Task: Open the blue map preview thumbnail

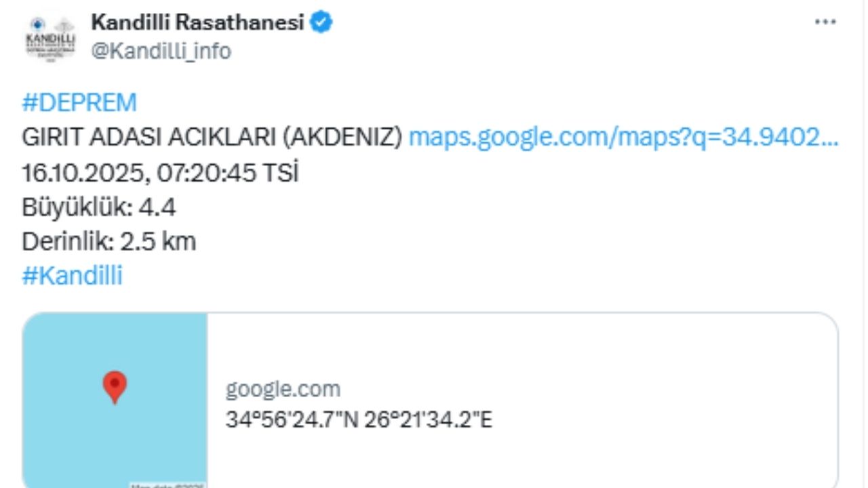Action: pos(115,400)
